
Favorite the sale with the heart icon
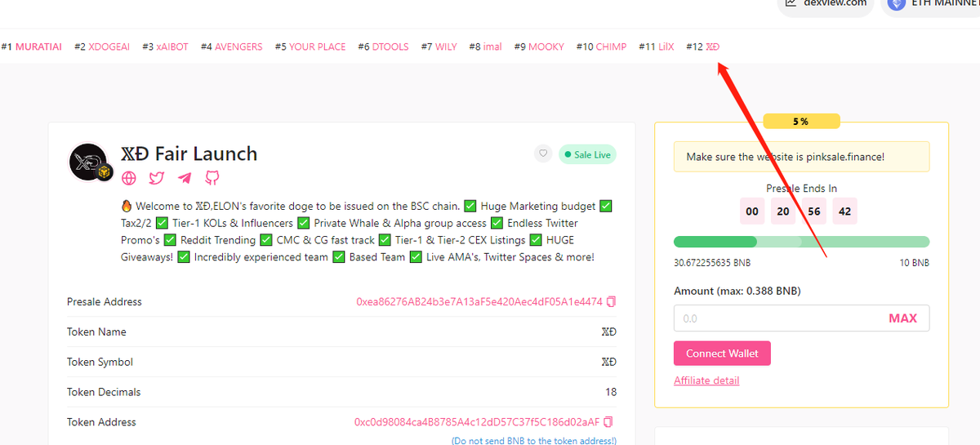tap(543, 154)
